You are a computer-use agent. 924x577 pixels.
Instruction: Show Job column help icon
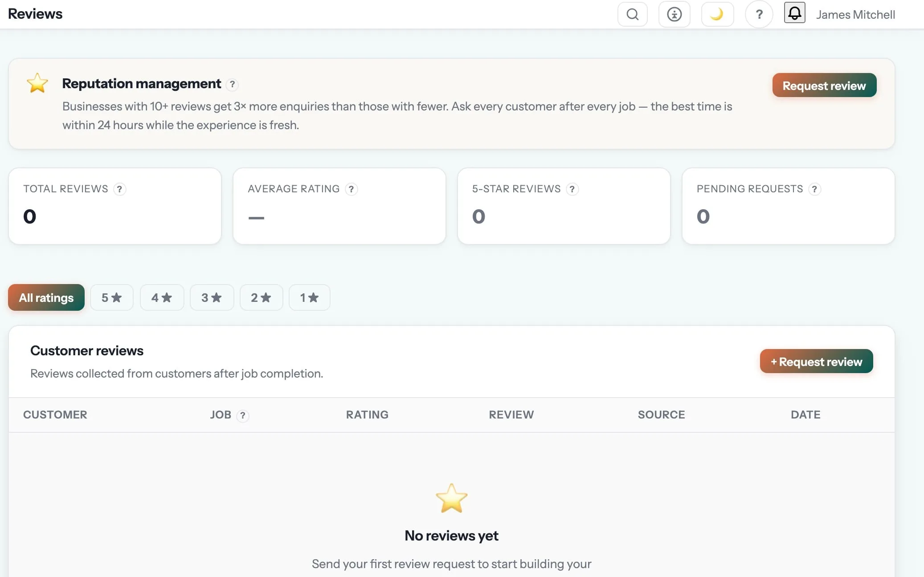tap(242, 415)
